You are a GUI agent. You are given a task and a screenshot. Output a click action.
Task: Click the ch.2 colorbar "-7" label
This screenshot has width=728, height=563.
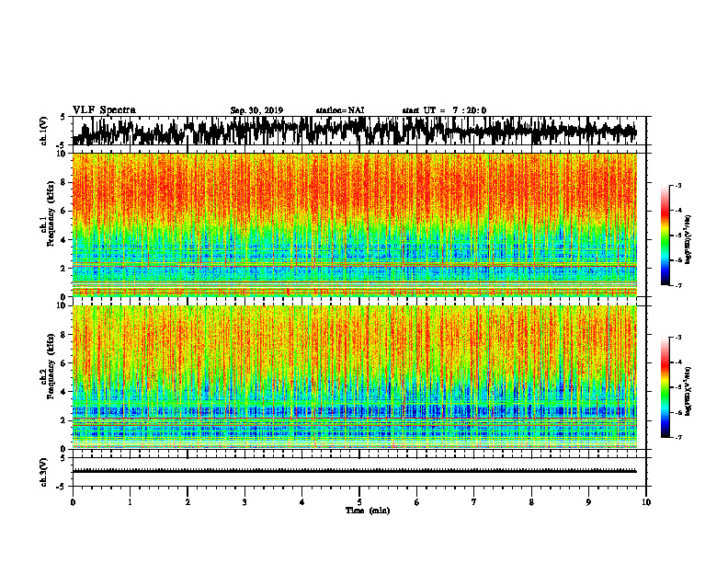(x=677, y=437)
